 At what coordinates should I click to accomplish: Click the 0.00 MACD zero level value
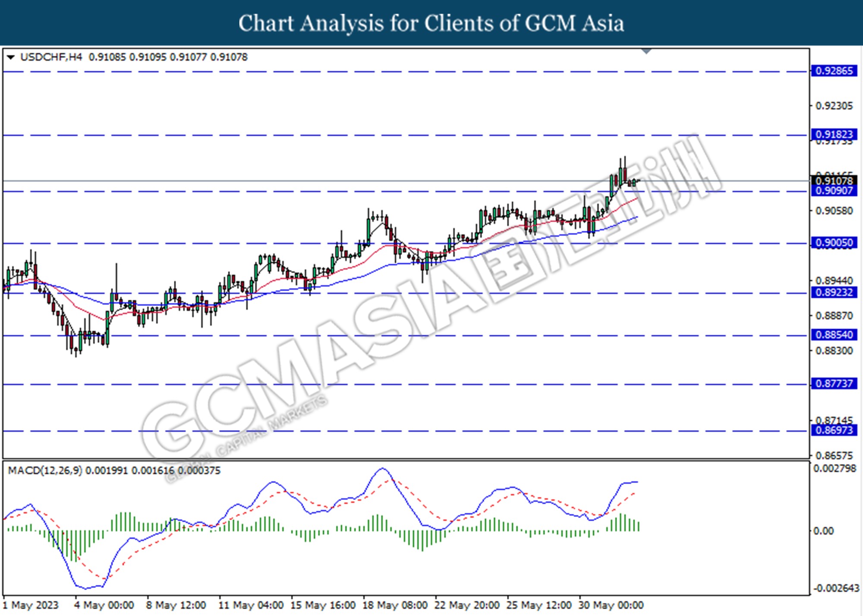823,531
